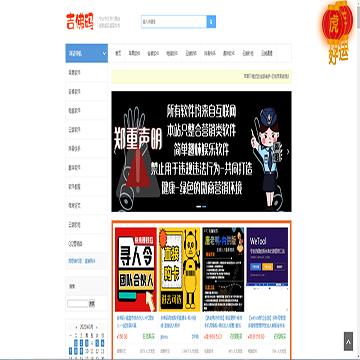The image size is (360, 360).
Task: Focus the sidebar search text field
Action: click(x=78, y=304)
